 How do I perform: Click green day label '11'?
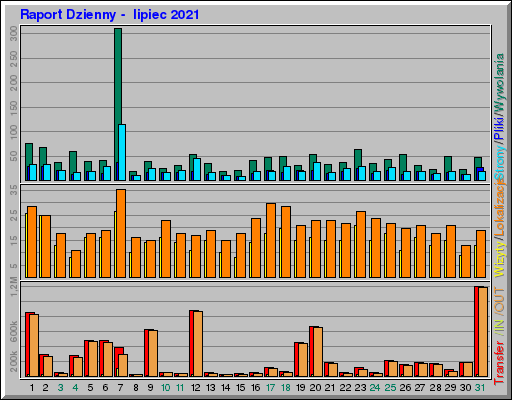(180, 388)
